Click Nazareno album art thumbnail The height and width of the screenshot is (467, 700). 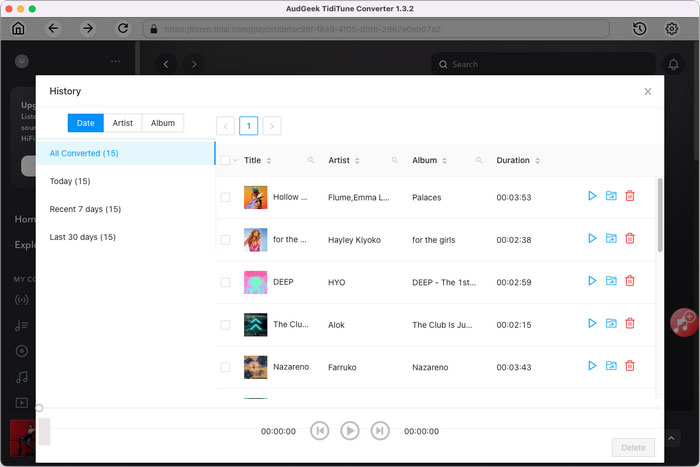[x=256, y=367]
